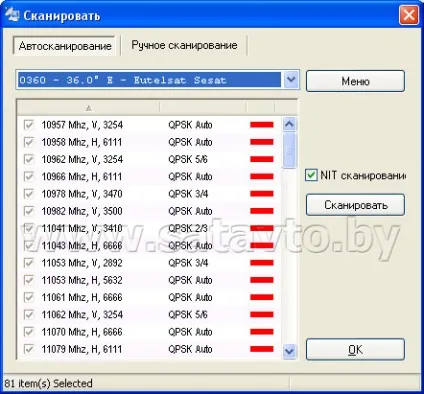Select row text 10978 Mhz, V, 3470
This screenshot has width=424, height=394.
tap(82, 194)
